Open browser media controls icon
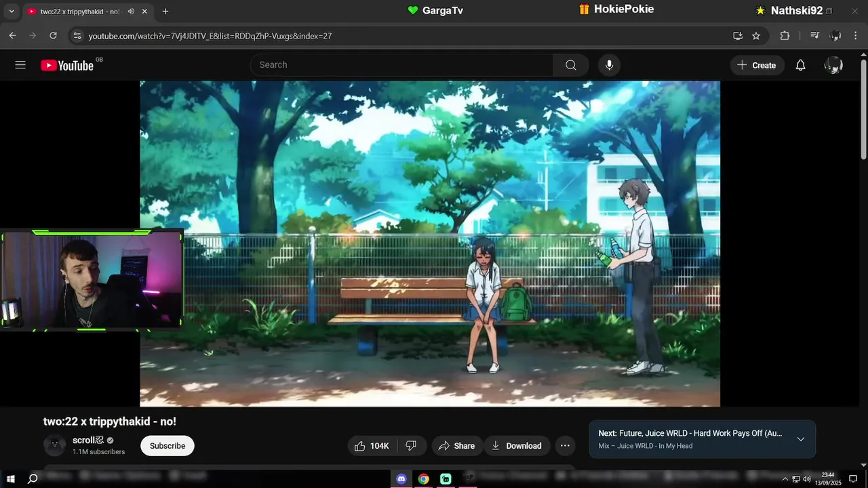868x488 pixels. pos(815,36)
